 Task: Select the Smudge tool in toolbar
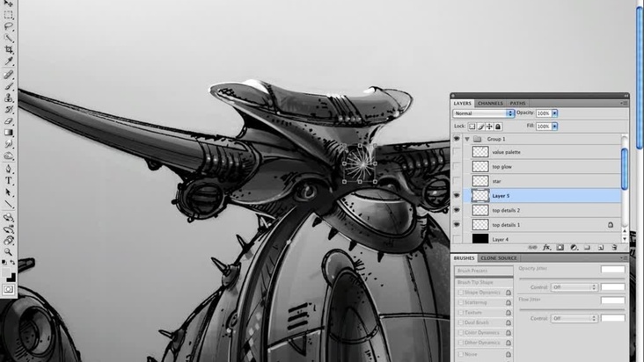8,144
